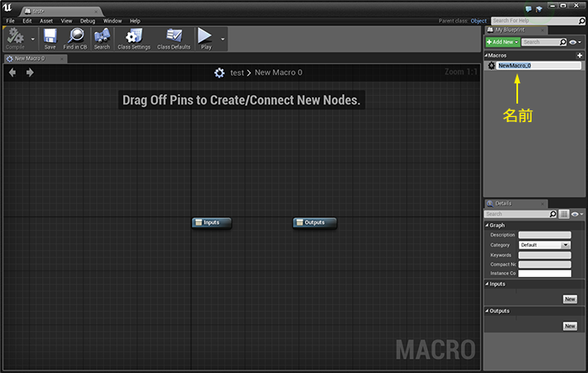Click the graduation cap tutorial icon
The width and height of the screenshot is (588, 373).
(539, 8)
